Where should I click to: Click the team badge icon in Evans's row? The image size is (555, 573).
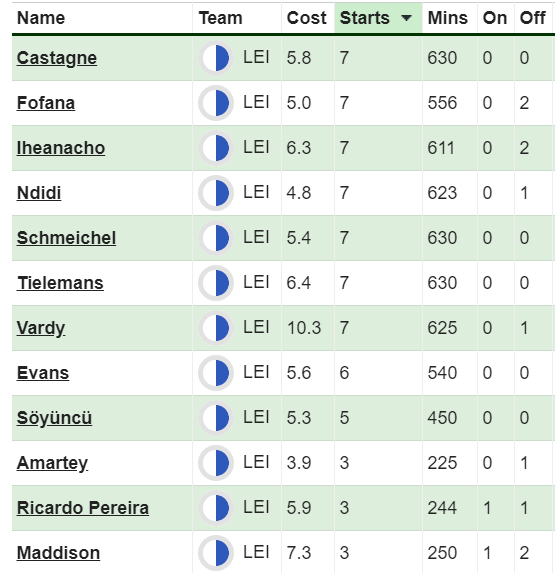tap(216, 373)
